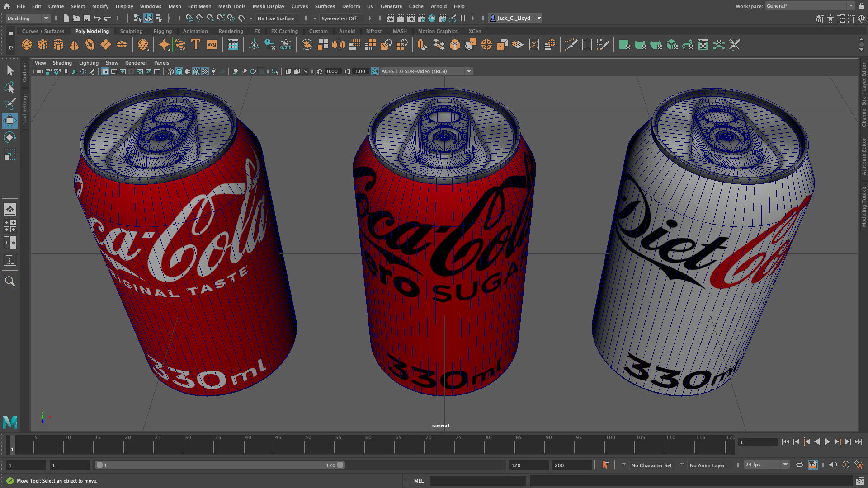This screenshot has height=488, width=868.
Task: Select the Lasso tool in the toolbox
Action: [x=10, y=87]
